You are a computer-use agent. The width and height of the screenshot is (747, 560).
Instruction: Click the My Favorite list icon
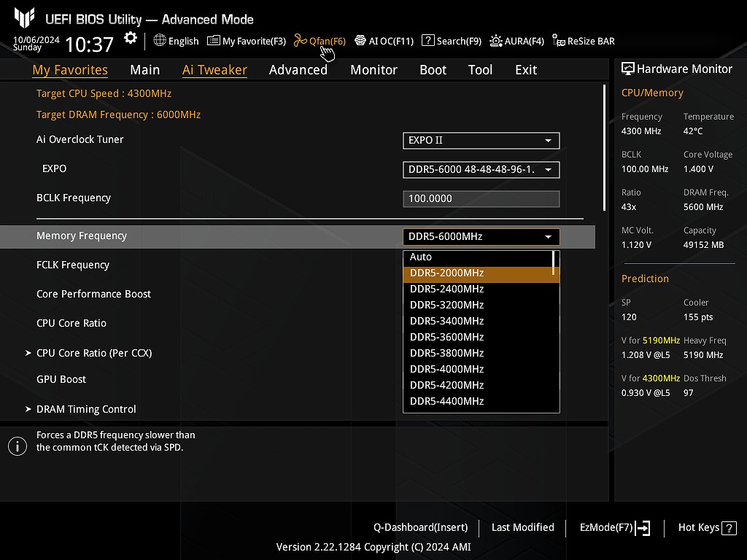pyautogui.click(x=214, y=41)
